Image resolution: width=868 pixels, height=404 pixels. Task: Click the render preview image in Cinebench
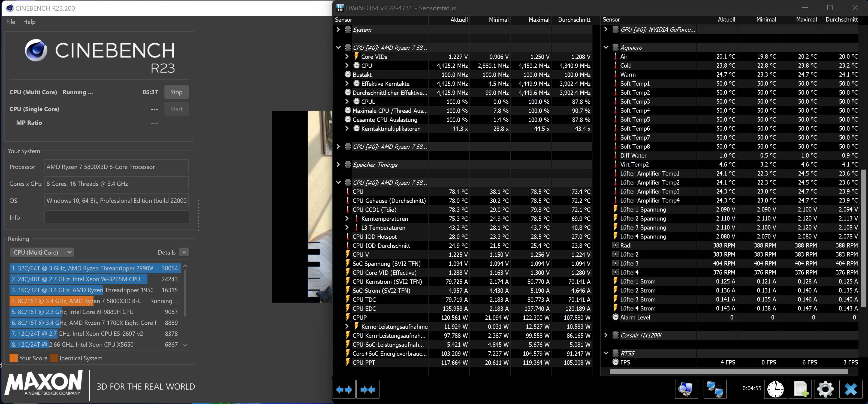(x=302, y=207)
